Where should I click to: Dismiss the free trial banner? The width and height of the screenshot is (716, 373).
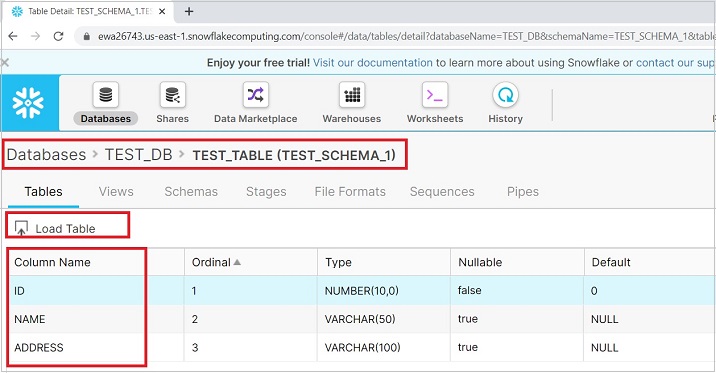coord(5,62)
